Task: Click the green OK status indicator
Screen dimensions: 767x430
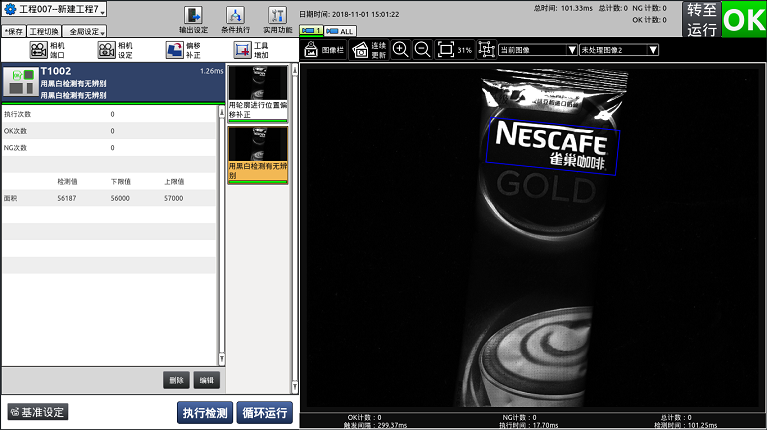Action: [744, 19]
